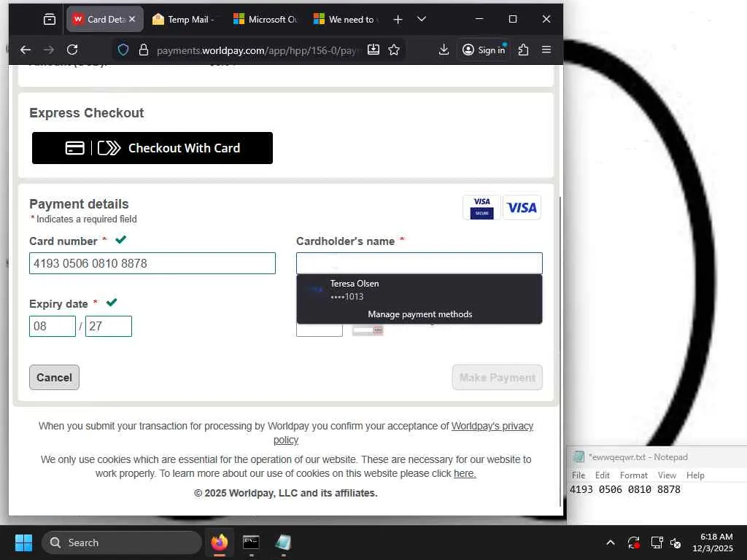747x560 pixels.
Task: Click the Notepad title bar icon
Action: 578,456
